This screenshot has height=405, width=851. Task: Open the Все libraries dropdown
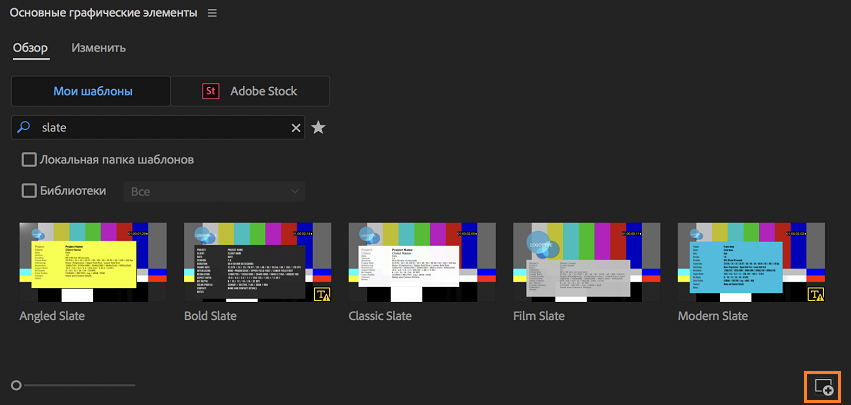[x=214, y=192]
